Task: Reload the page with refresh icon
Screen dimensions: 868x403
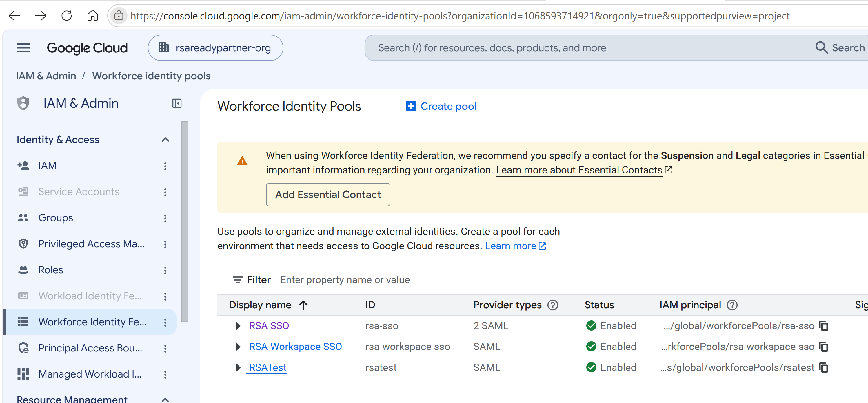Action: [x=67, y=16]
